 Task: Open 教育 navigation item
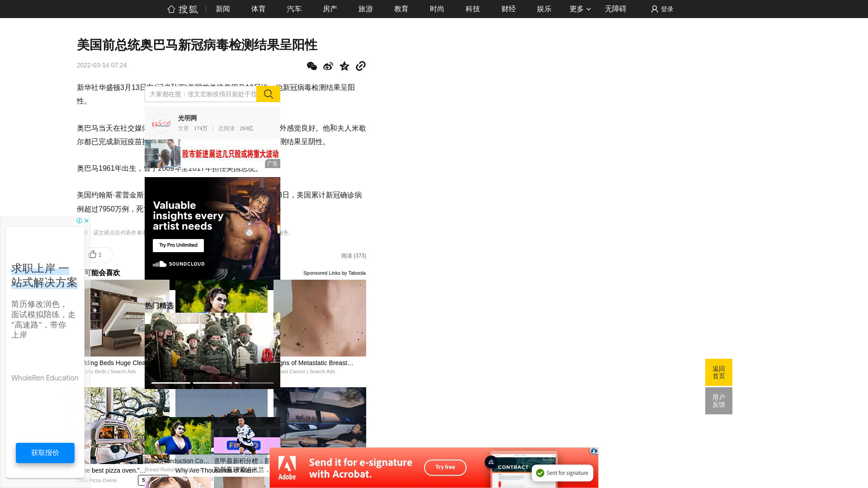point(401,9)
